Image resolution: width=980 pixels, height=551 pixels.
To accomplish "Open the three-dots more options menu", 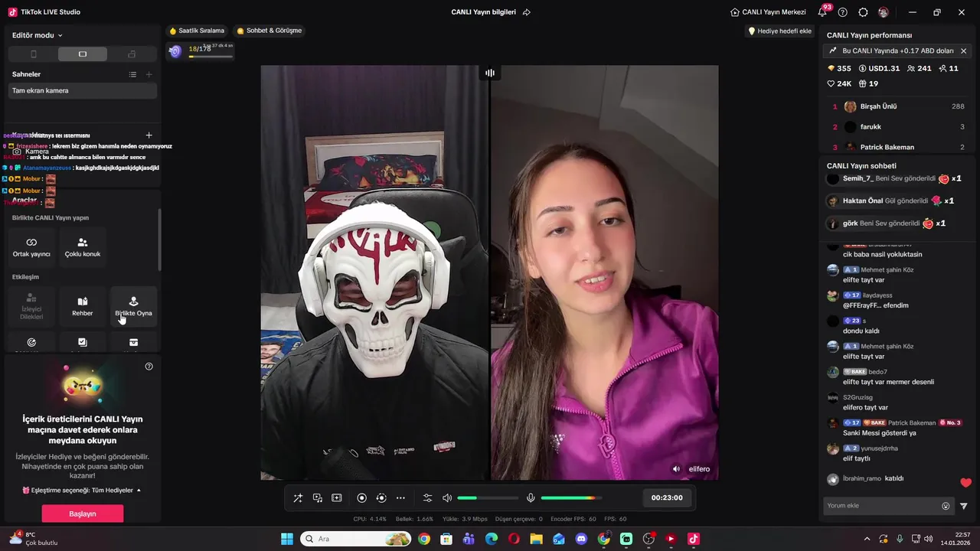I will click(400, 498).
